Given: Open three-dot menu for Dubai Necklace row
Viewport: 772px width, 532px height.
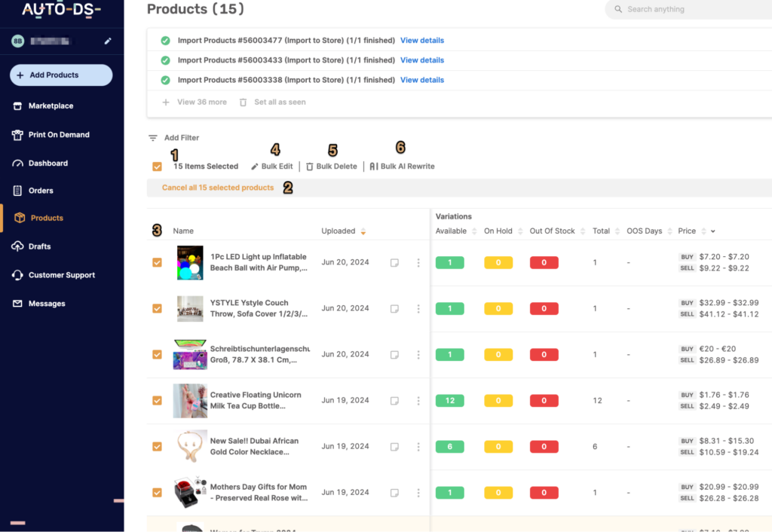Looking at the screenshot, I should pyautogui.click(x=418, y=447).
